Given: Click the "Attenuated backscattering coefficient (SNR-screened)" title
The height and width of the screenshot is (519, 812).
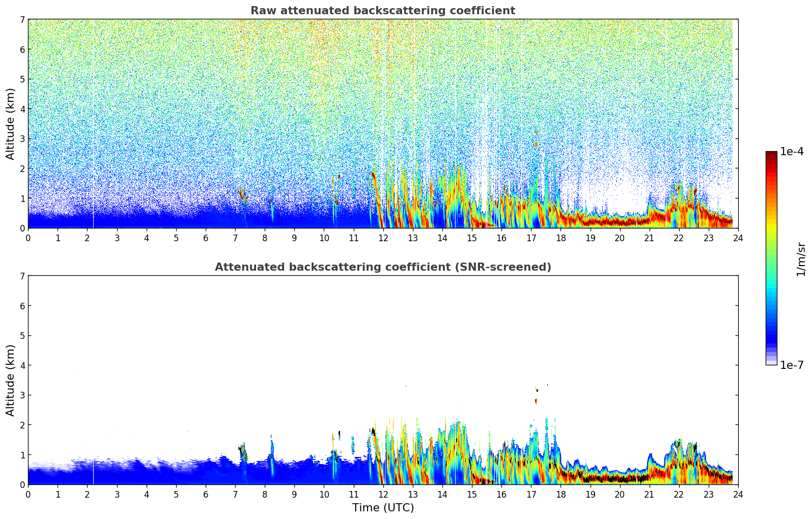Looking at the screenshot, I should (x=383, y=267).
